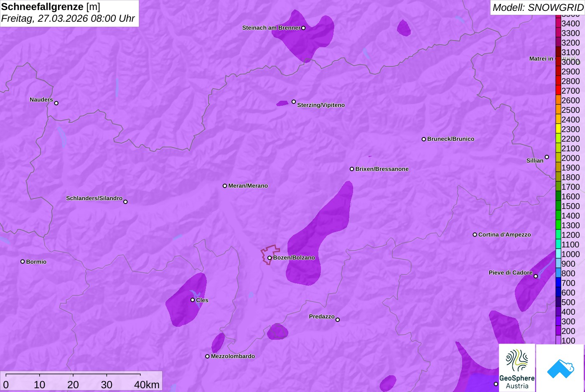Screen dimensions: 585x392
Task: Click the Brixen/Bressanone label
Action: (382, 169)
